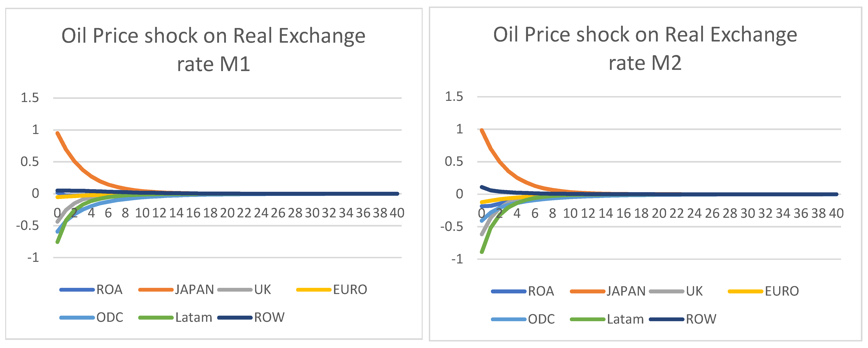Select EURO legend entry in M1 chart

tap(332, 290)
